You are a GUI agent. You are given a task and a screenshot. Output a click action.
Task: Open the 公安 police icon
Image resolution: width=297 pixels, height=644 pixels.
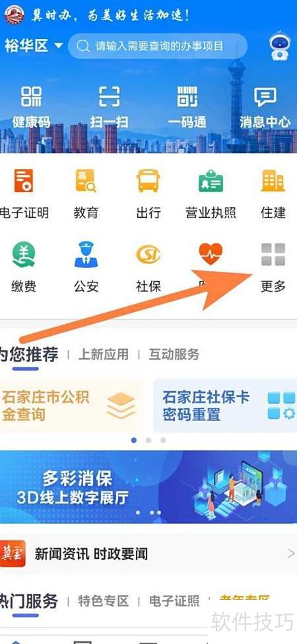point(86,267)
